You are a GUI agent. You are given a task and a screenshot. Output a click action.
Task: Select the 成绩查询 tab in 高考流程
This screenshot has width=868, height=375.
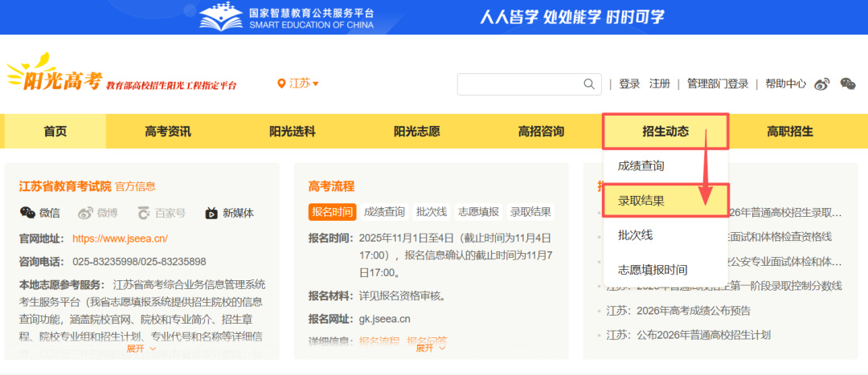tap(384, 212)
